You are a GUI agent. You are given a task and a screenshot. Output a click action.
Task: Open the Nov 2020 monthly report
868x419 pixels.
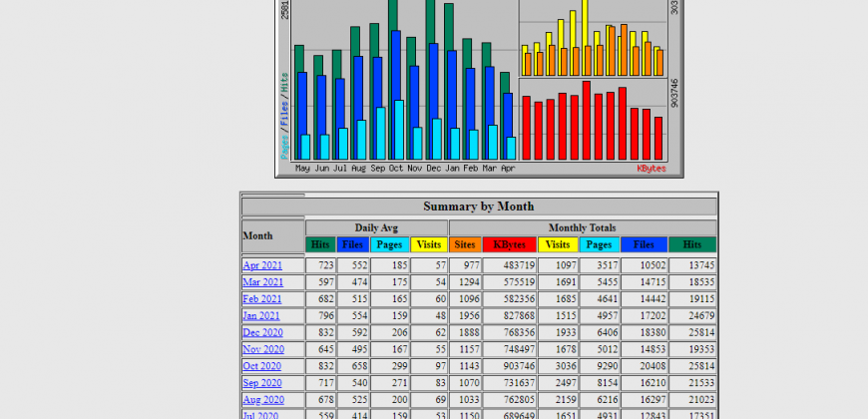click(263, 349)
